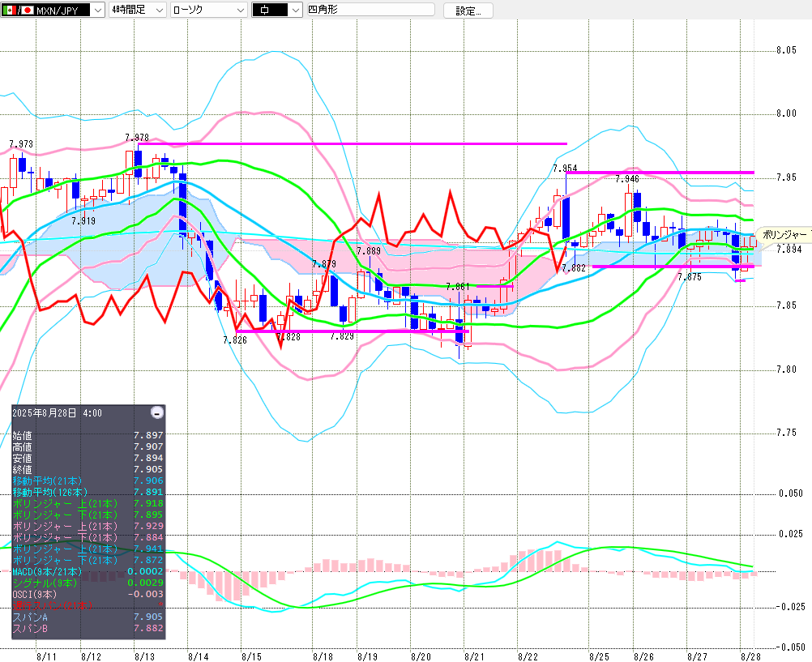Click the 移動平均(21本) label
The image size is (812, 662).
pos(47,480)
